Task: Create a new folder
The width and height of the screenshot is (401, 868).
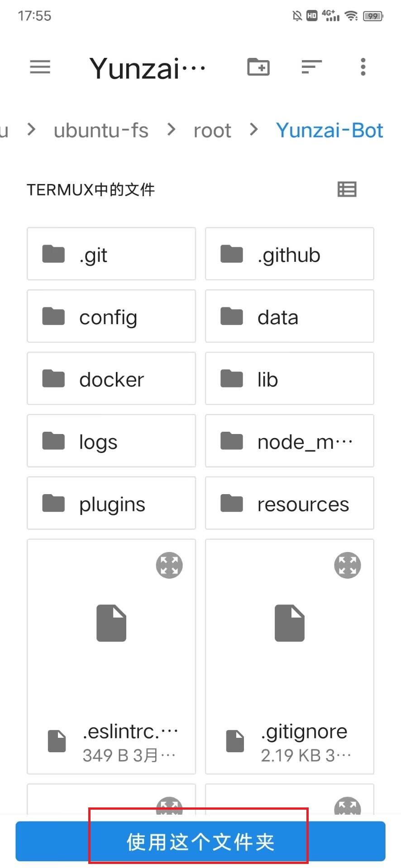Action: click(258, 67)
